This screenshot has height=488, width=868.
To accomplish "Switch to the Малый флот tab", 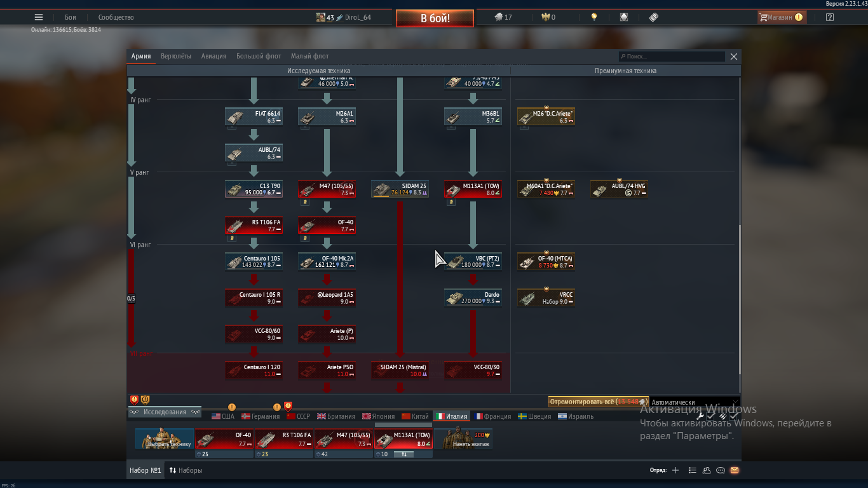I will [310, 56].
